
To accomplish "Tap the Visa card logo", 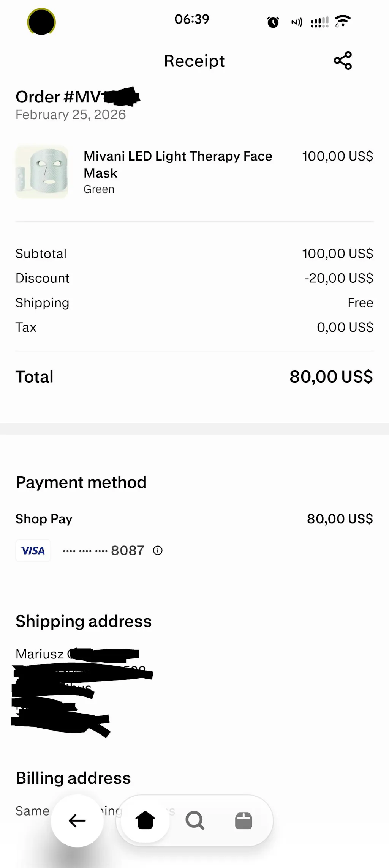I will 33,550.
